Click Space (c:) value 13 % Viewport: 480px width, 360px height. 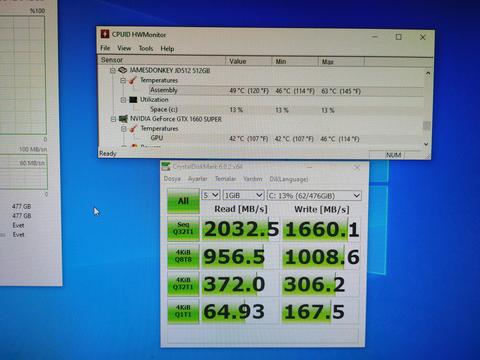point(236,110)
